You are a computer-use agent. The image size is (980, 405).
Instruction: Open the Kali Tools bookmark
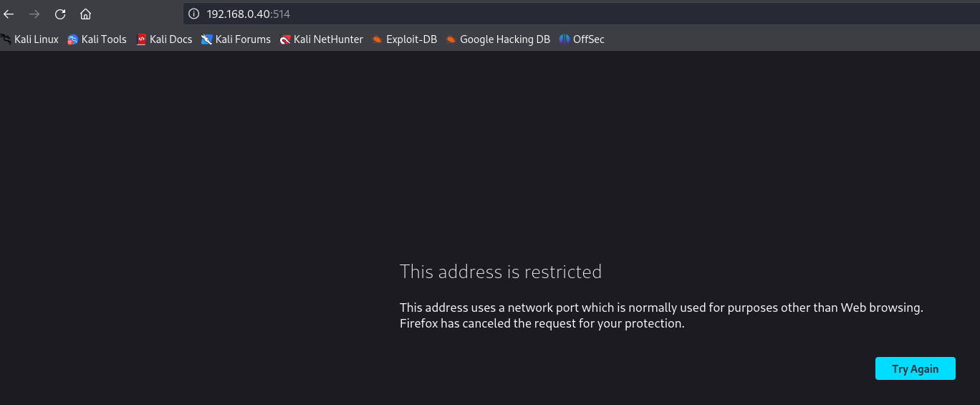(x=97, y=39)
